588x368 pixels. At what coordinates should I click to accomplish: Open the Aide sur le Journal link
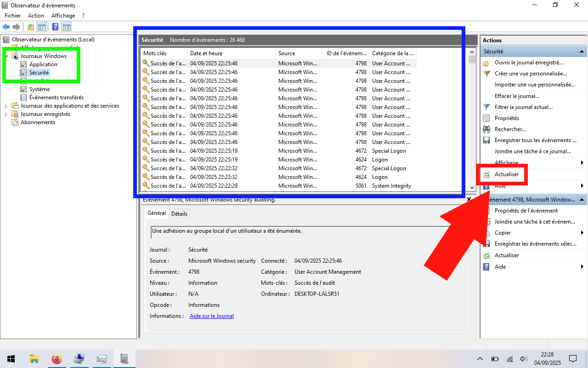coord(212,316)
